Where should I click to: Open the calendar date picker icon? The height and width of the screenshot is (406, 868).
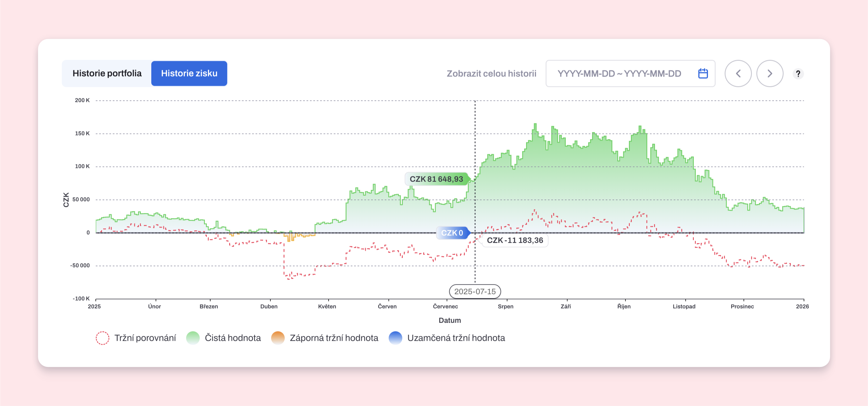tap(703, 73)
